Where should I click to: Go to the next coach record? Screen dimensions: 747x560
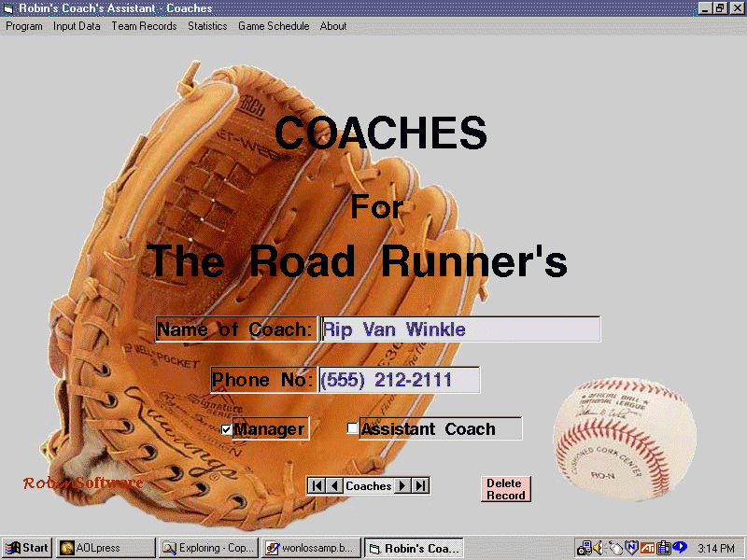point(402,485)
